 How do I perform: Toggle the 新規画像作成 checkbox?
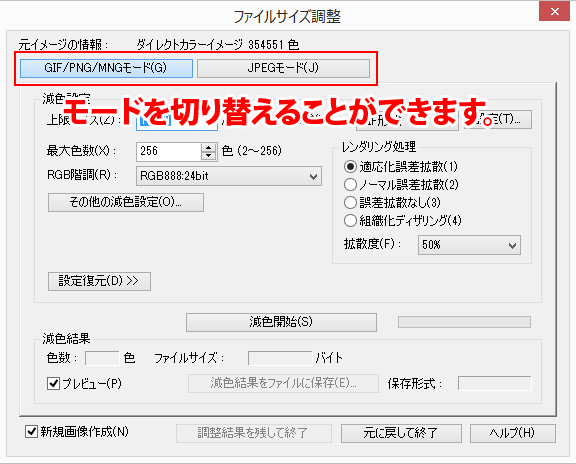point(31,431)
